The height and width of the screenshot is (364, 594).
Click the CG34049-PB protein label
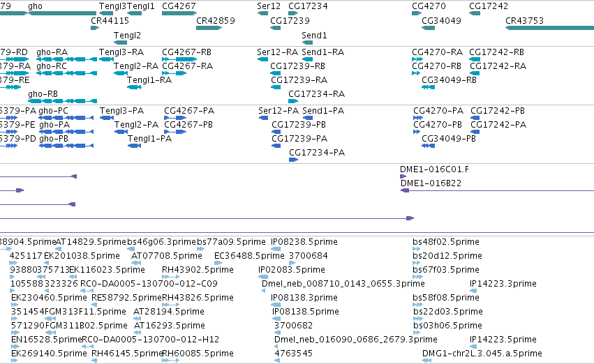449,139
